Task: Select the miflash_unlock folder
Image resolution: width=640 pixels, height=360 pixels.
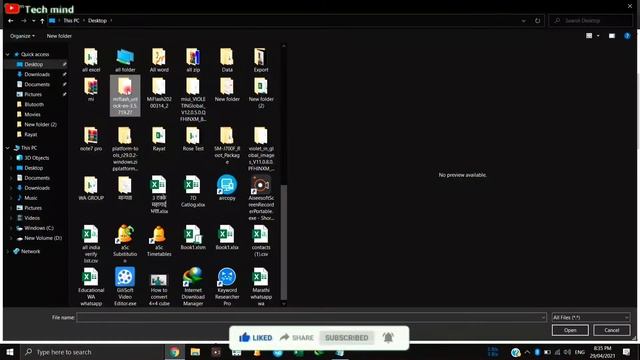Action: tap(125, 96)
